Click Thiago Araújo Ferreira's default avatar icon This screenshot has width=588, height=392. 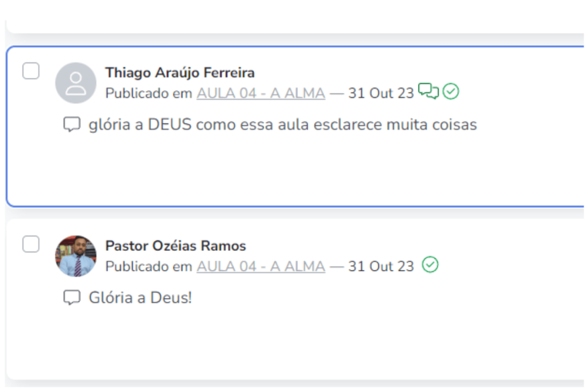76,83
